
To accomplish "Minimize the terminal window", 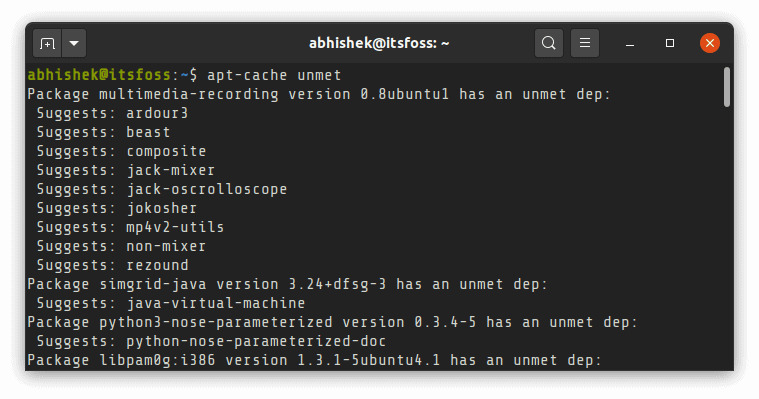I will point(630,44).
